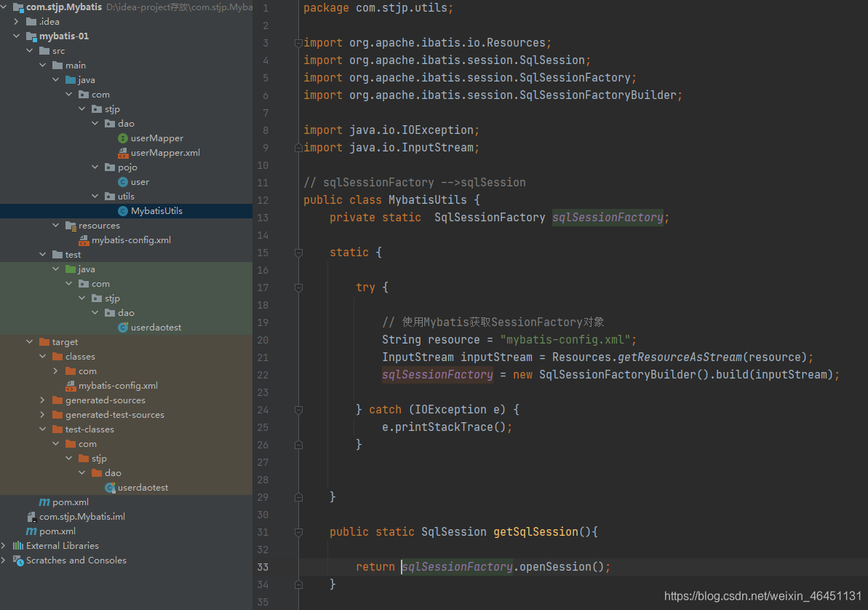
Task: Click 'SqlSessionFactoryBuilder' import on line 6
Action: pyautogui.click(x=598, y=95)
